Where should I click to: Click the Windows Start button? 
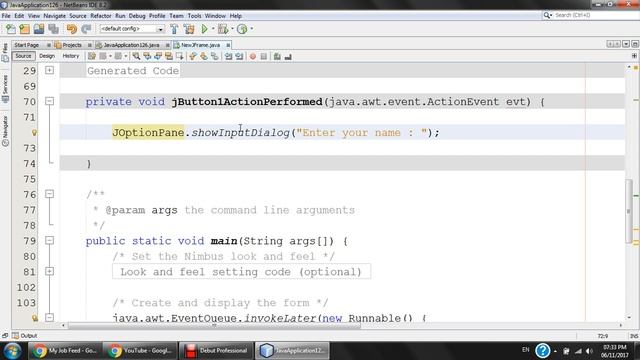point(12,351)
